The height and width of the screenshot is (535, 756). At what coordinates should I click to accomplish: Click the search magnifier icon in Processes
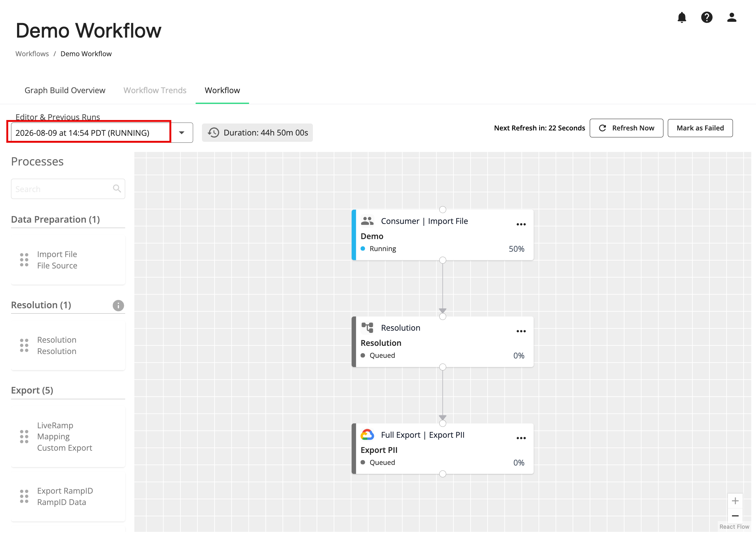tap(117, 189)
